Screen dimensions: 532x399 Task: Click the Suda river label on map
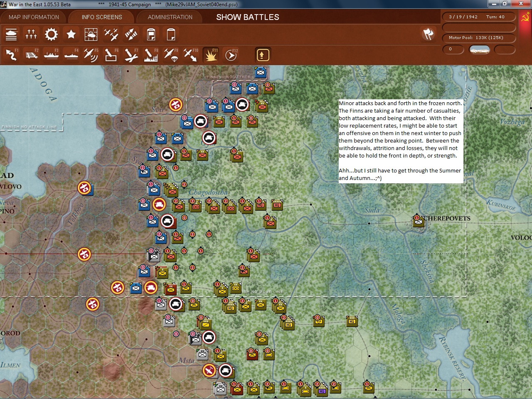[x=372, y=210]
